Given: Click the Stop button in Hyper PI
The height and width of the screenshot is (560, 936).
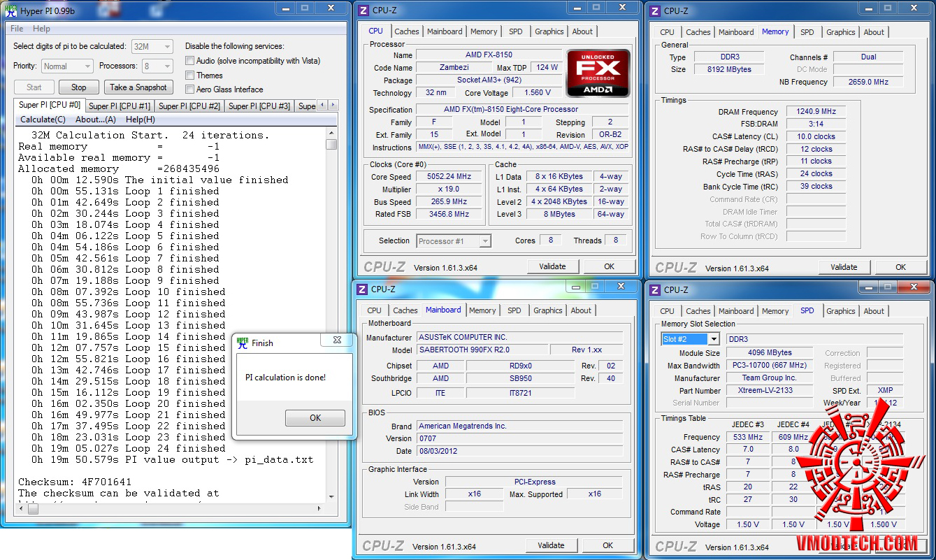Looking at the screenshot, I should 79,87.
